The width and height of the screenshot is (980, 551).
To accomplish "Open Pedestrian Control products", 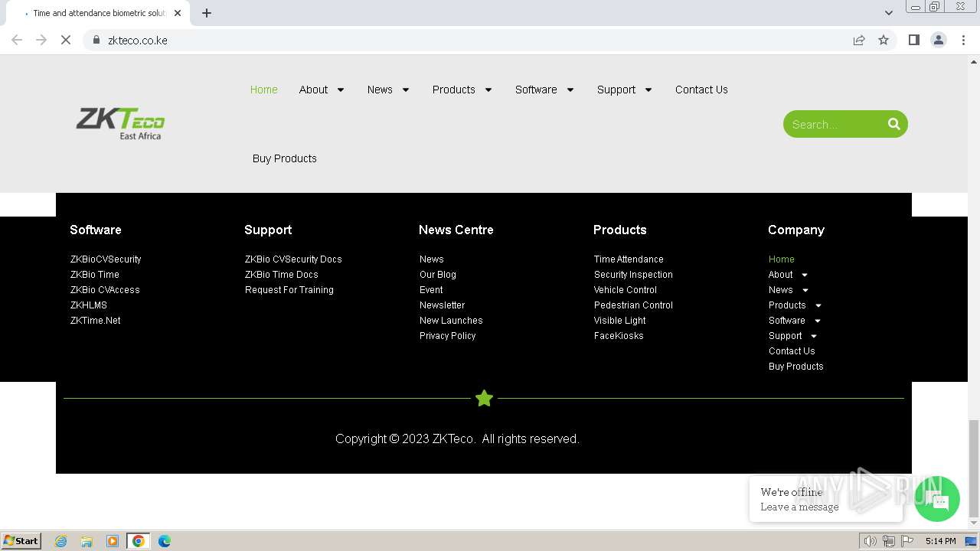I will (x=633, y=305).
